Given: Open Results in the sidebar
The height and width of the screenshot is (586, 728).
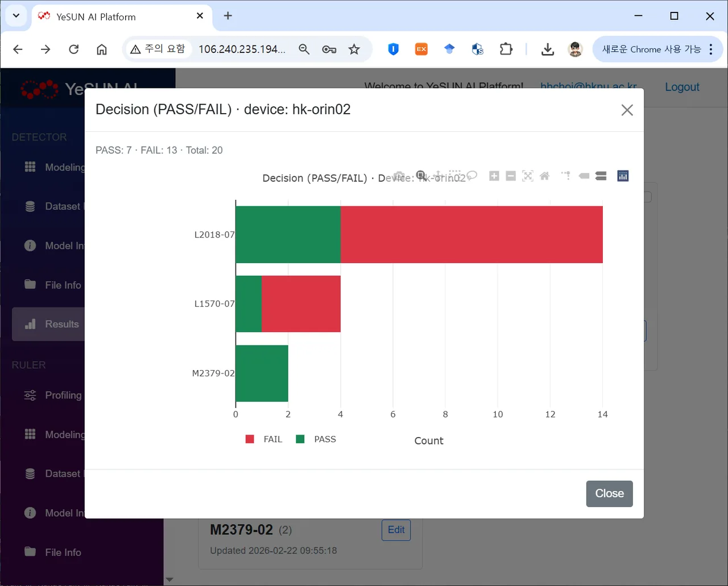Looking at the screenshot, I should tap(48, 324).
